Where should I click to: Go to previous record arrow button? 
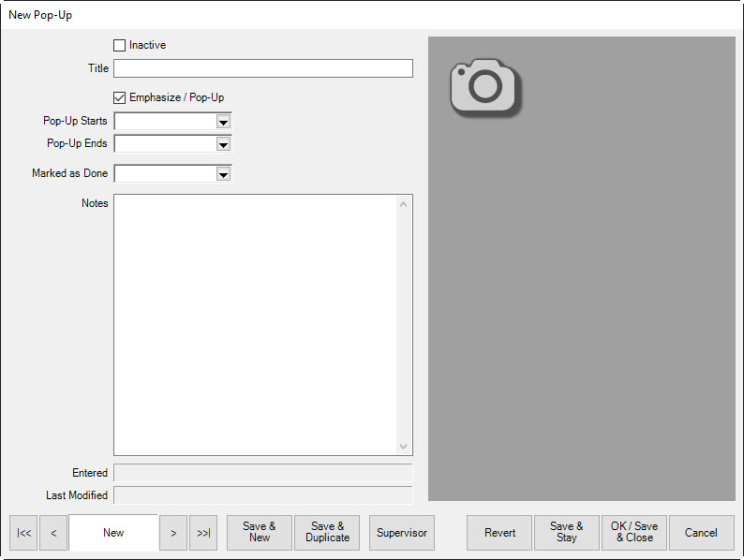[53, 533]
